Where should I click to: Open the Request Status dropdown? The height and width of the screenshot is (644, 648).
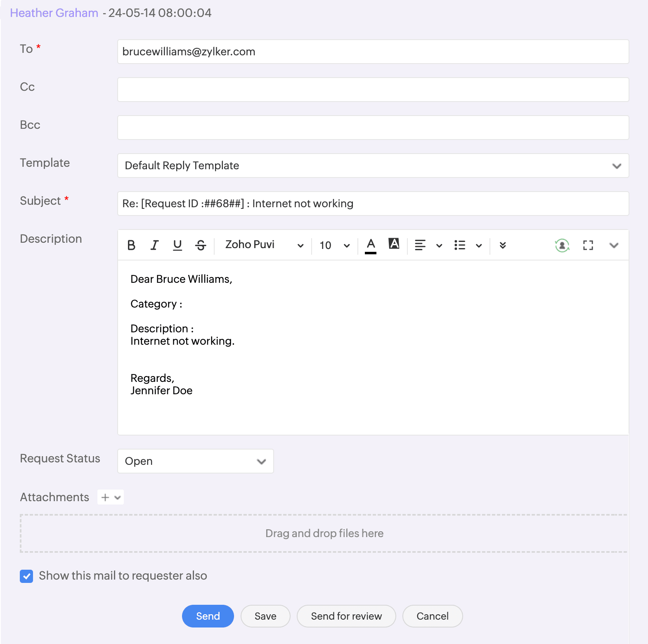click(x=195, y=461)
